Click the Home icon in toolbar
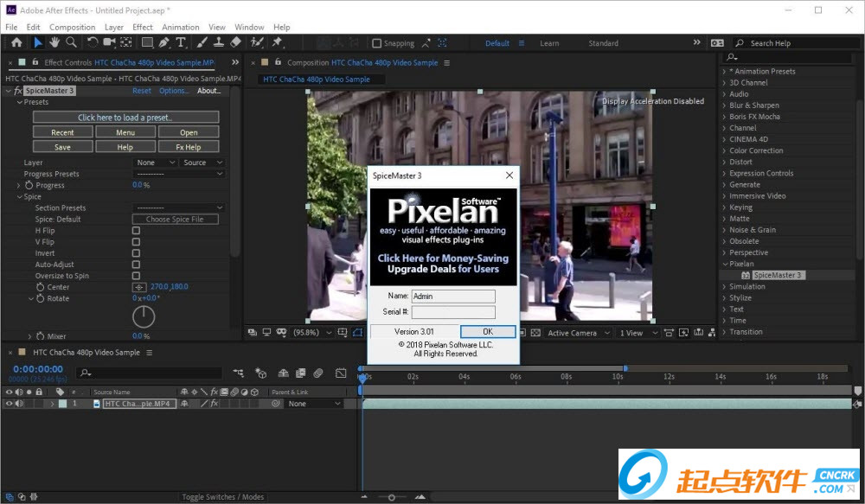 (x=16, y=42)
